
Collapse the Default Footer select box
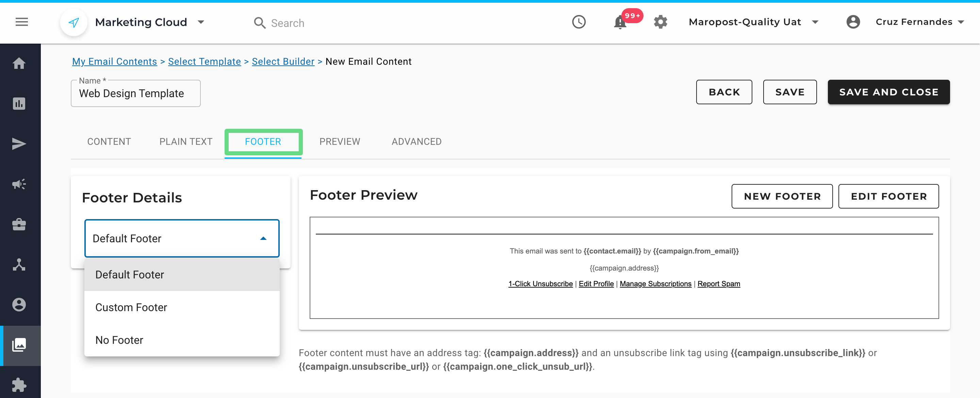point(182,239)
